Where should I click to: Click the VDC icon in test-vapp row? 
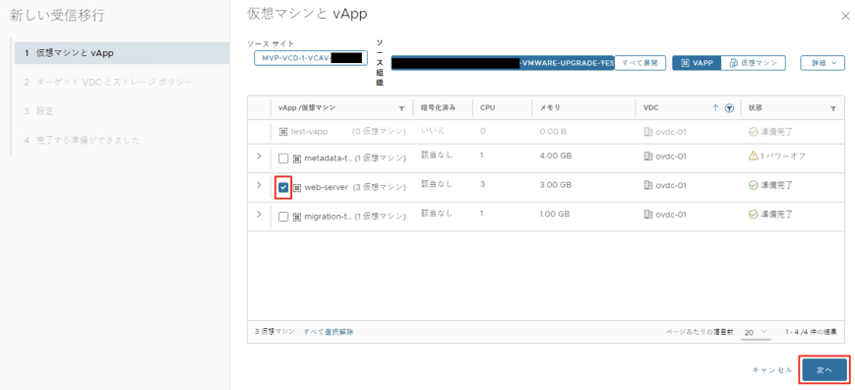click(648, 131)
